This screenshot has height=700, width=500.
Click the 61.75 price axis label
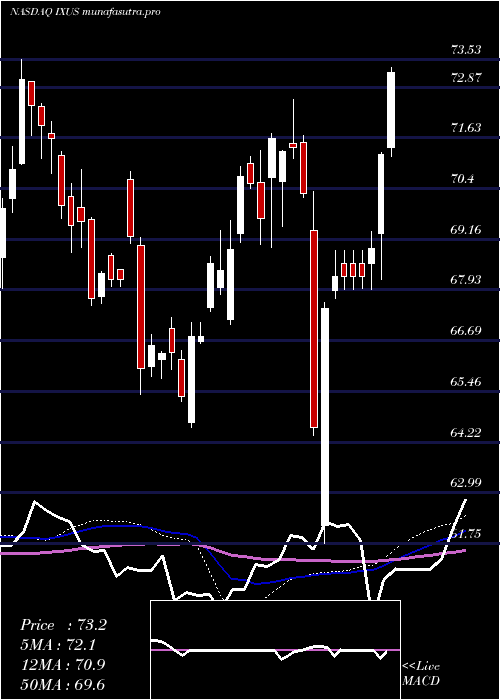tap(466, 534)
